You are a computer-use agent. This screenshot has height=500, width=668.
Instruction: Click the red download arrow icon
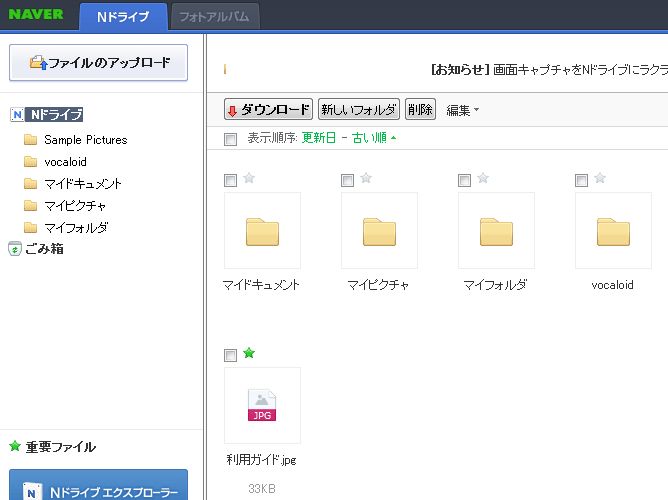click(x=232, y=111)
